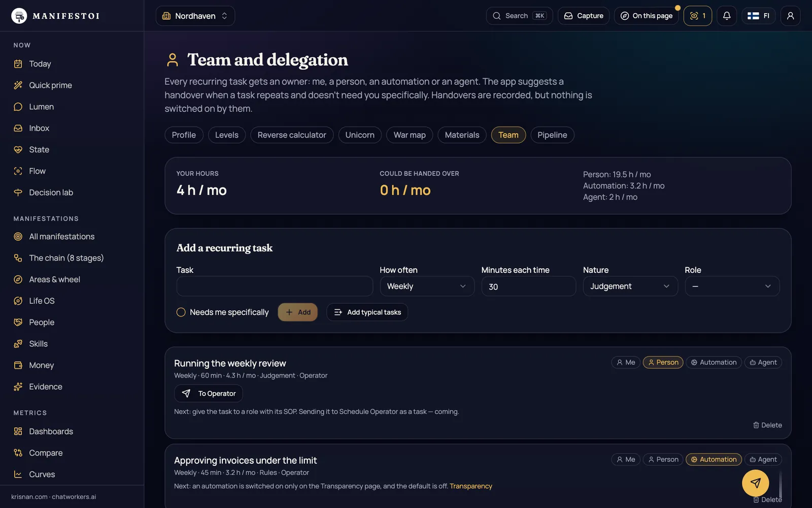Click the To Operator button
This screenshot has width=812, height=508.
pyautogui.click(x=209, y=394)
